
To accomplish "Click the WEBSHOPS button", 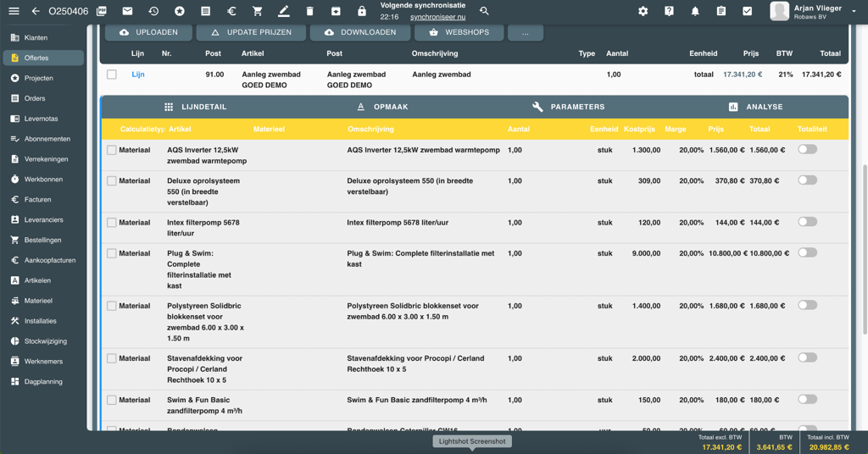I will point(459,33).
